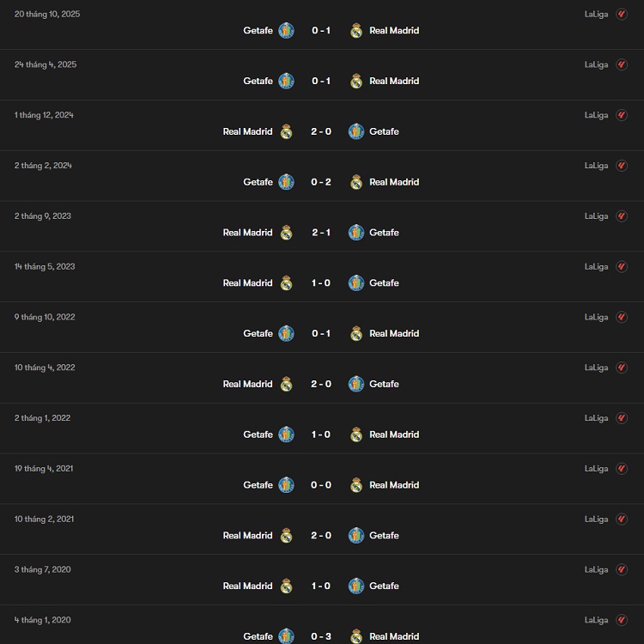Image resolution: width=644 pixels, height=644 pixels.
Task: Click Real Madrid crest in 10 tháng 4, 2022 match
Action: (286, 385)
